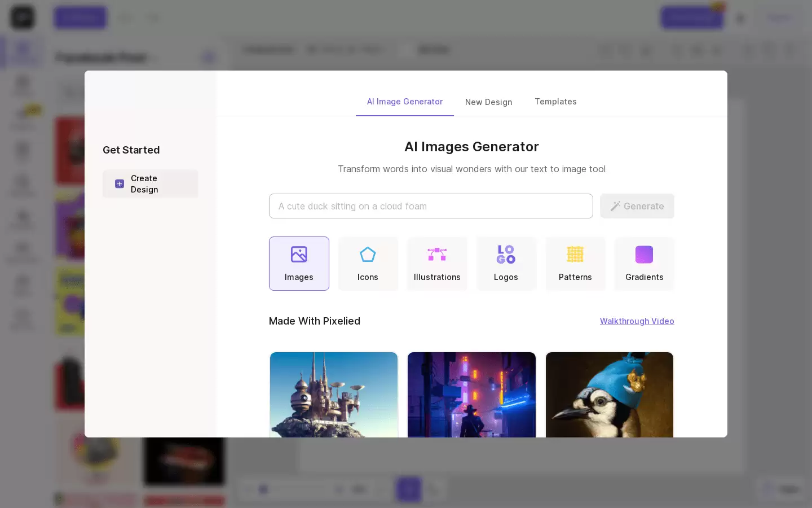
Task: Select the Logos icon tile
Action: click(506, 264)
